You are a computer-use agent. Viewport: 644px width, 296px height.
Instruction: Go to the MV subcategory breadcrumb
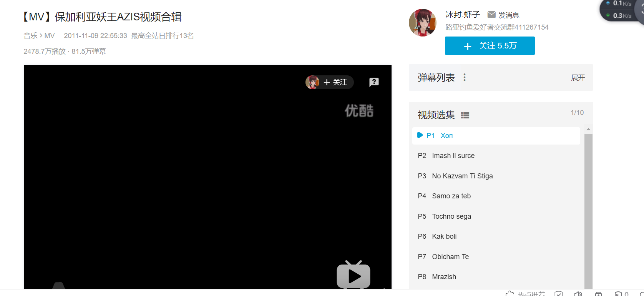(50, 36)
